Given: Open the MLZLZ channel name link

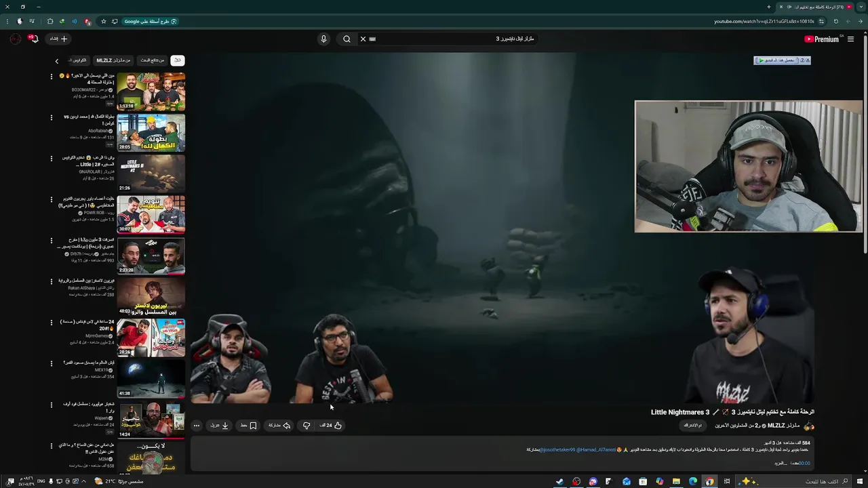Looking at the screenshot, I should (x=783, y=426).
